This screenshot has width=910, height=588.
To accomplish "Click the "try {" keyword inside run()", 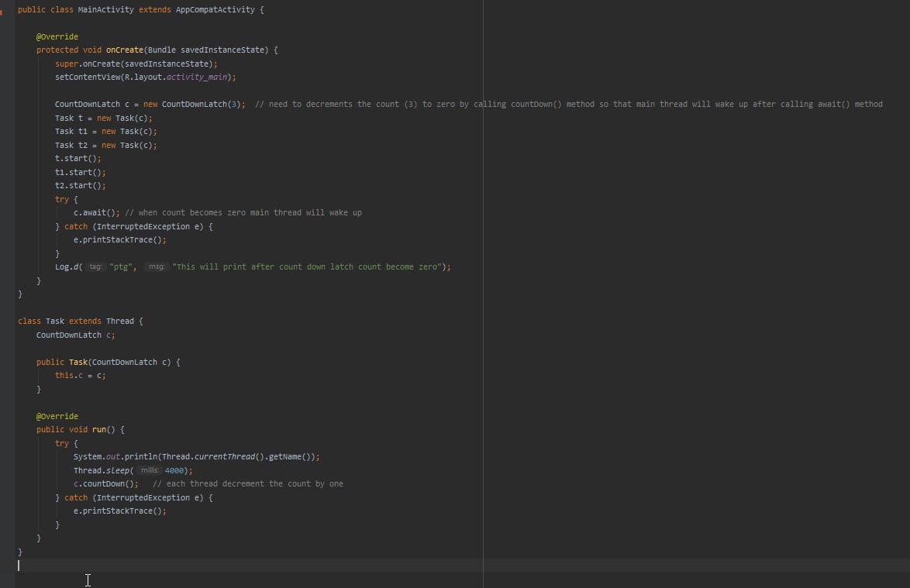I will 66,444.
